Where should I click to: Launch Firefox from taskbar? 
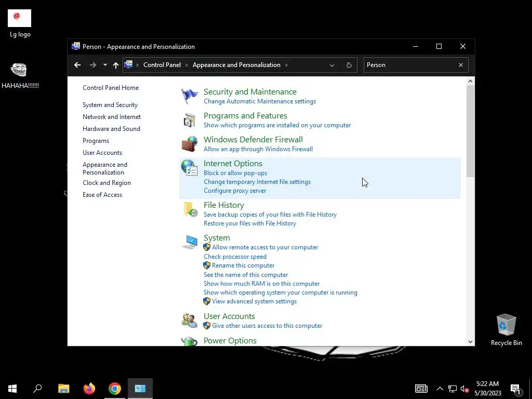click(x=89, y=389)
